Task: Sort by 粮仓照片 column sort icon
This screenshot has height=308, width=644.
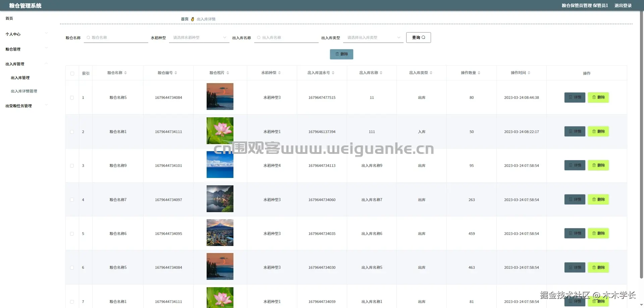Action: click(x=228, y=73)
